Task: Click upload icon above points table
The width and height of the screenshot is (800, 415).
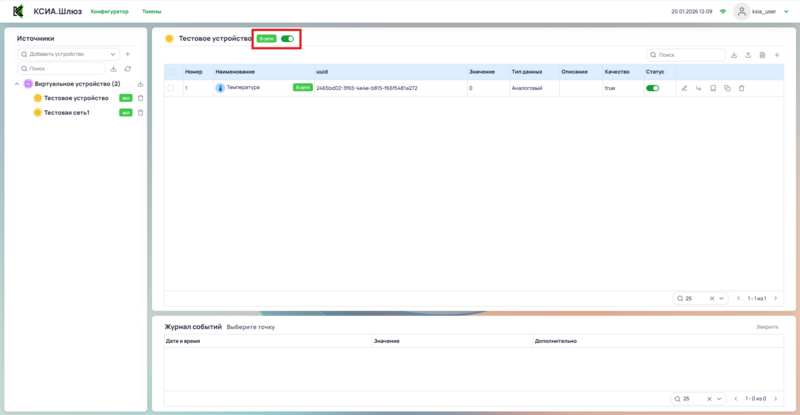Action: (x=748, y=55)
